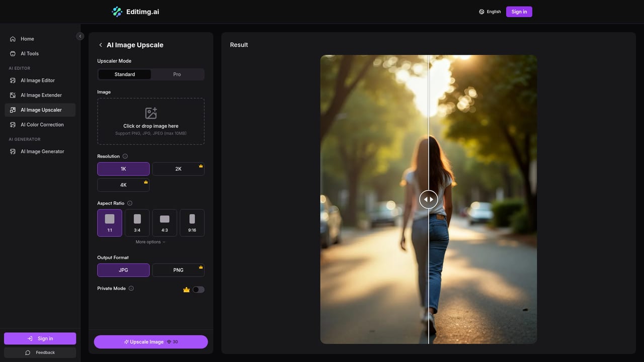Click the feedback speech bubble icon
Viewport: 644px width, 362px height.
pyautogui.click(x=28, y=352)
